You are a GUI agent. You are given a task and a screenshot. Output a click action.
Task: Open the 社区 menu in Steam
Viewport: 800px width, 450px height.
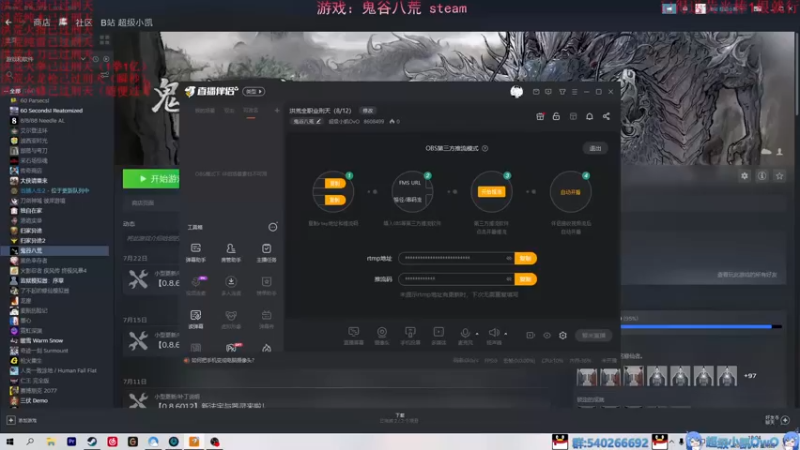[x=84, y=22]
